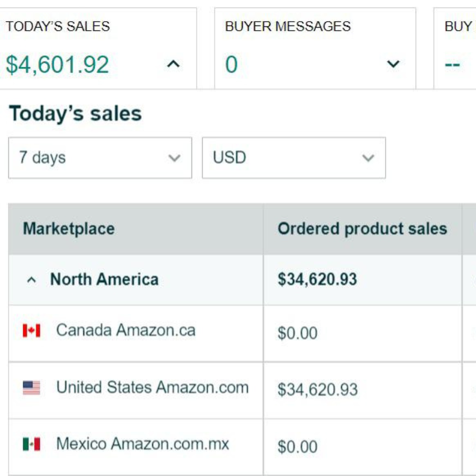
Task: Click the Canada flag icon
Action: click(x=32, y=331)
